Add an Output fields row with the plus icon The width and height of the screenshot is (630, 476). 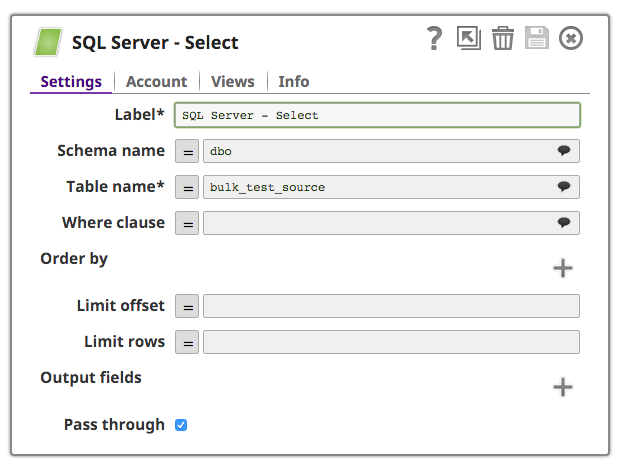click(x=563, y=387)
